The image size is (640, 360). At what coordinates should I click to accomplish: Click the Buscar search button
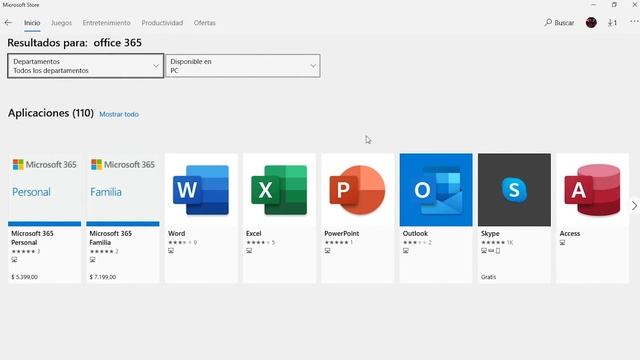pos(559,23)
